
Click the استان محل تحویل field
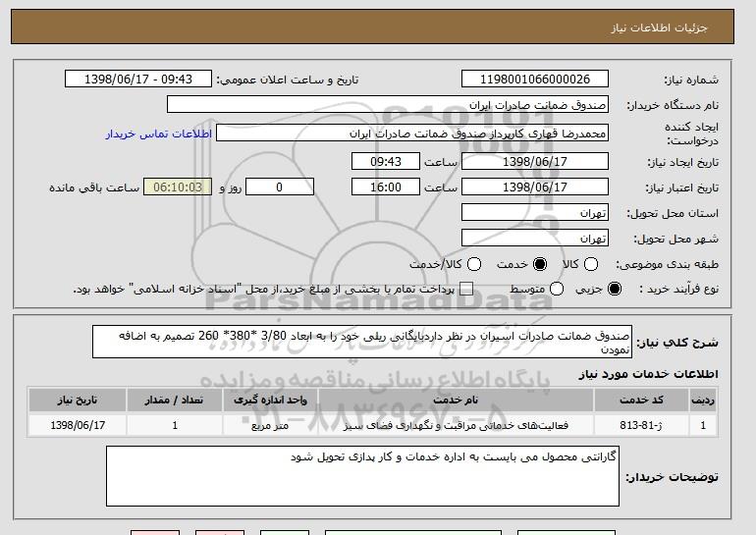point(535,213)
